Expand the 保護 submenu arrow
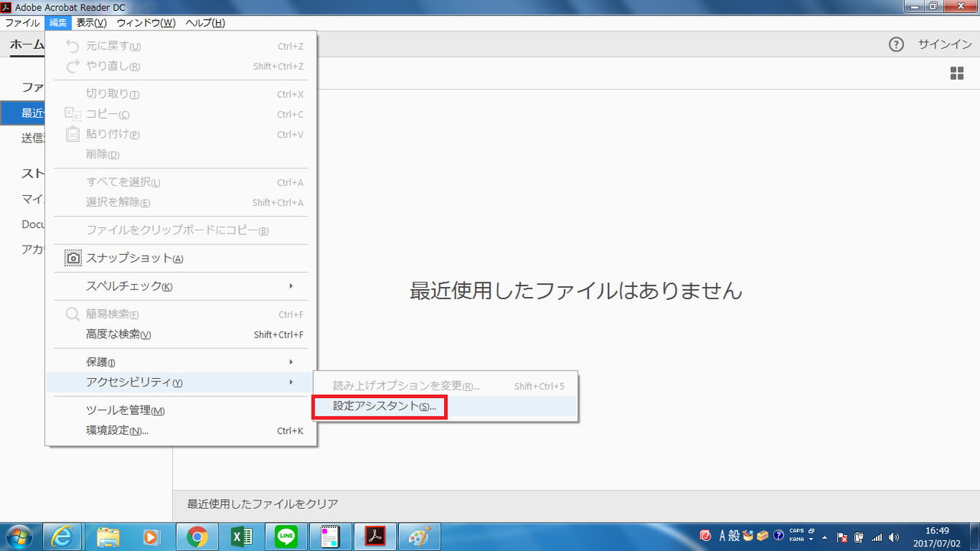Image resolution: width=980 pixels, height=551 pixels. coord(291,362)
